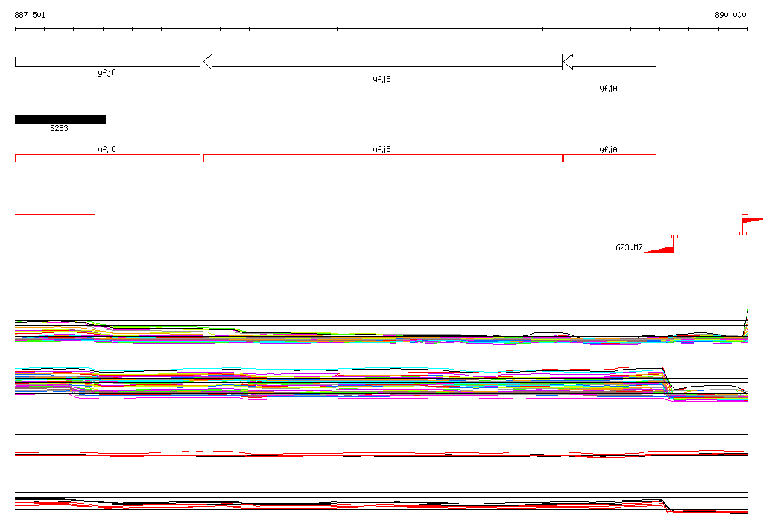
Task: Click the yfjC label under the black arrow
Action: 107,72
